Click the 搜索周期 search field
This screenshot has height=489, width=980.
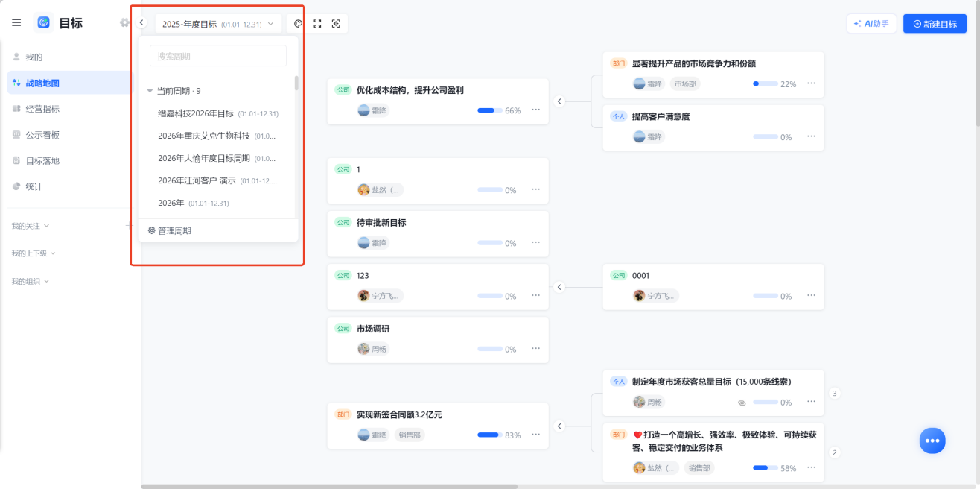click(218, 56)
